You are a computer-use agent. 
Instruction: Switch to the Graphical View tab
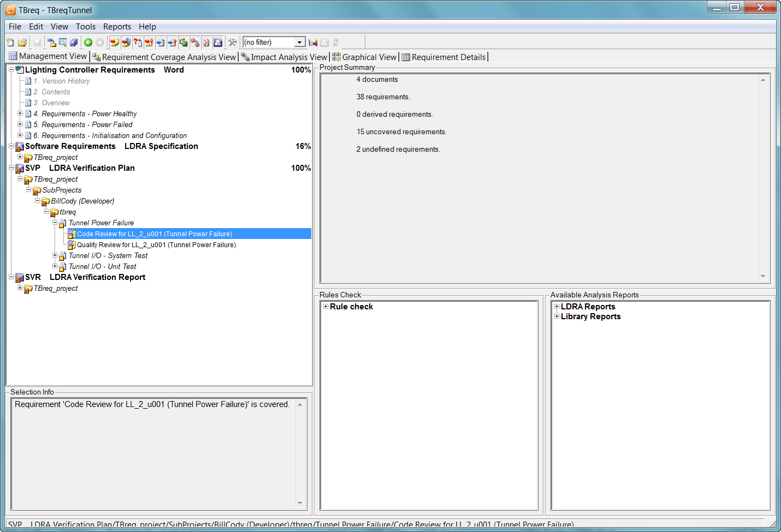coord(365,57)
